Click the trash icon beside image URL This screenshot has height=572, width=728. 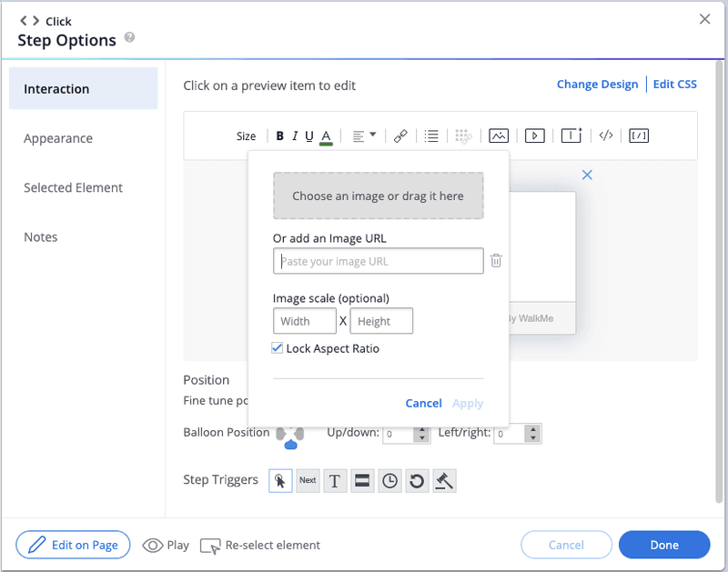pyautogui.click(x=496, y=261)
